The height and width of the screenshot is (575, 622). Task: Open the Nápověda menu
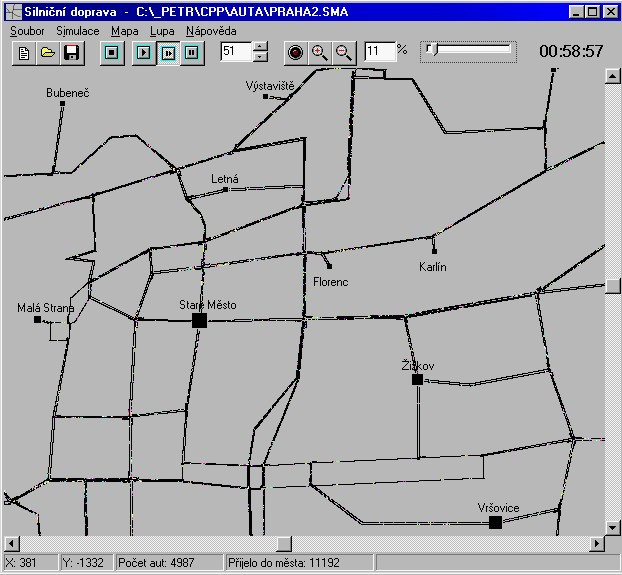[x=211, y=31]
